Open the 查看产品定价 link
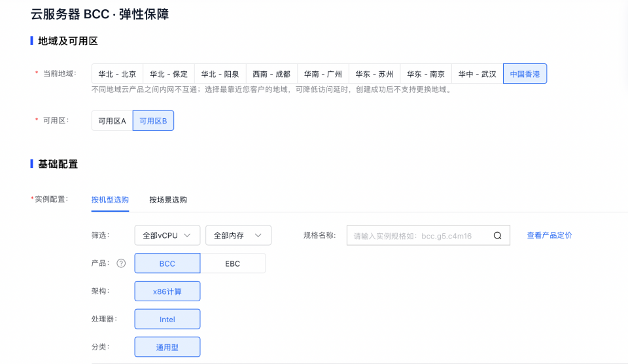 coord(549,236)
